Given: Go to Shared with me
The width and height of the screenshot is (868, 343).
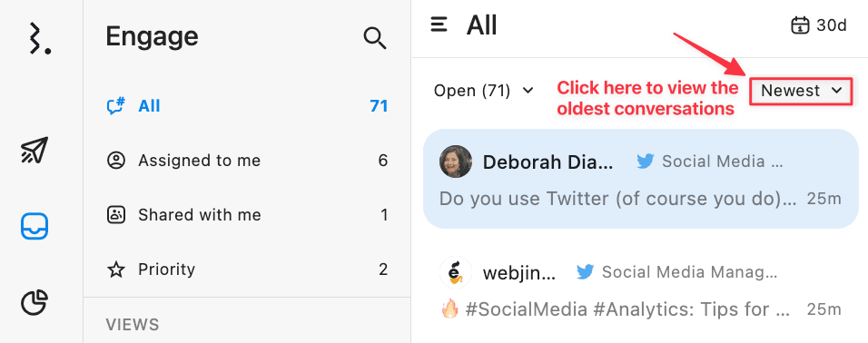Looking at the screenshot, I should coord(247,215).
